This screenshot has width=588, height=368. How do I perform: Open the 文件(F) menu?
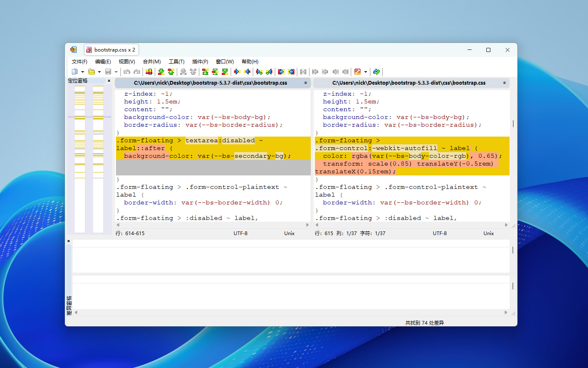80,62
